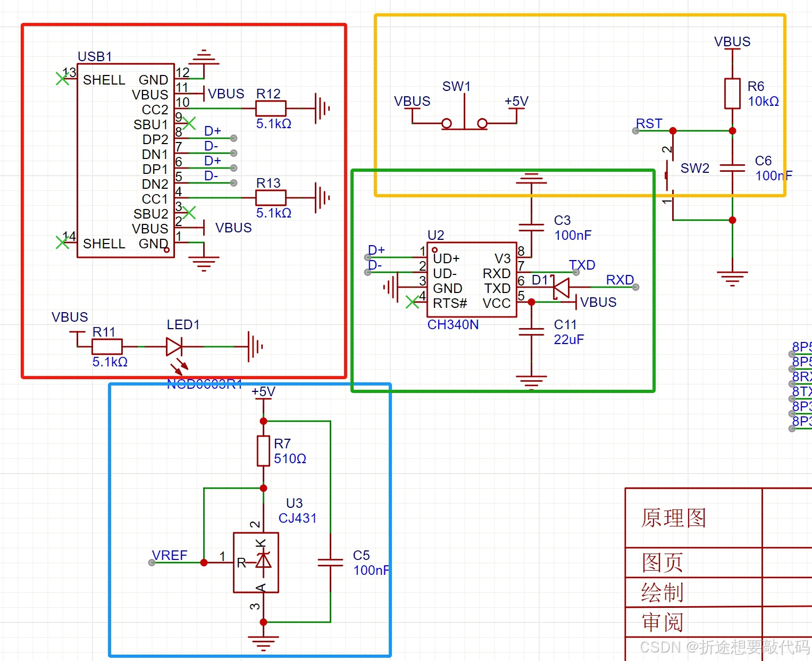
Task: Click the 5.1kΩ value under R11
Action: [110, 362]
